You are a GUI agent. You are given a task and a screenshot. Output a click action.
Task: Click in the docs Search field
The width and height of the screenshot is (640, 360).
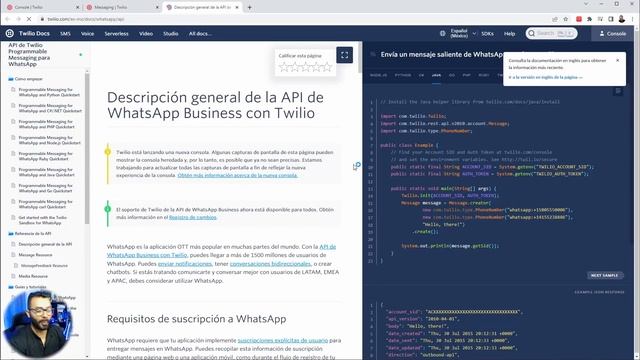click(551, 33)
